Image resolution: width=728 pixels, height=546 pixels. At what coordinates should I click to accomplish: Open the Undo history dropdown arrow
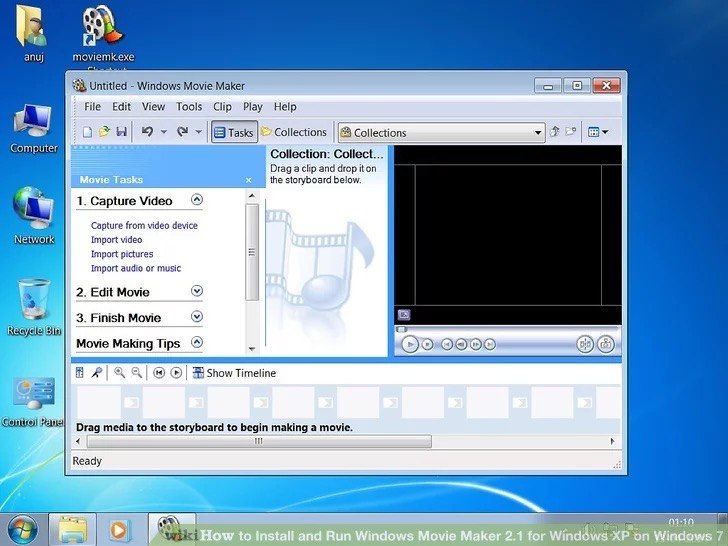point(163,132)
